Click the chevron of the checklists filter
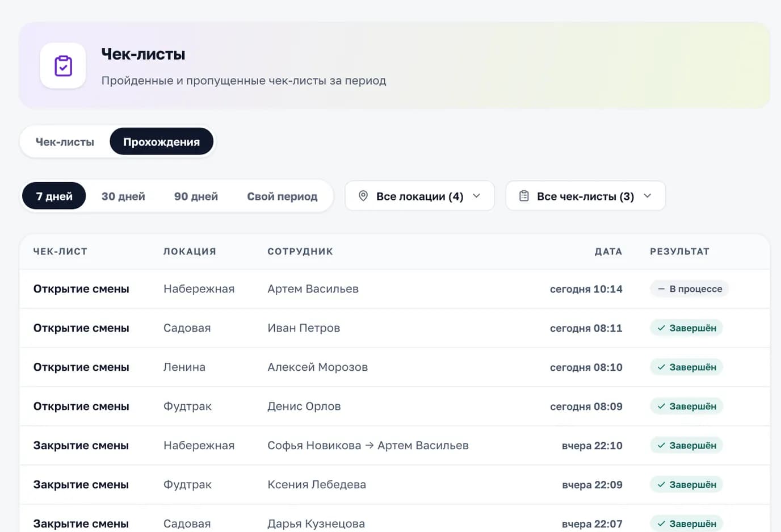781x532 pixels. tap(648, 196)
